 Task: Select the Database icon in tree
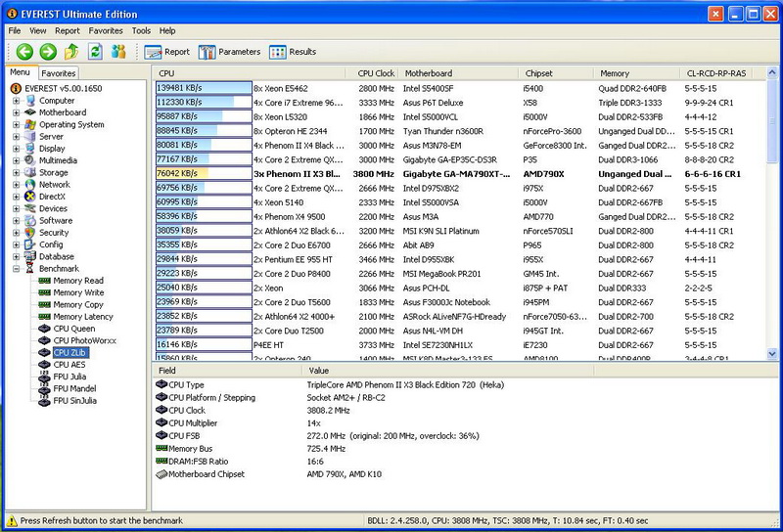pos(30,256)
